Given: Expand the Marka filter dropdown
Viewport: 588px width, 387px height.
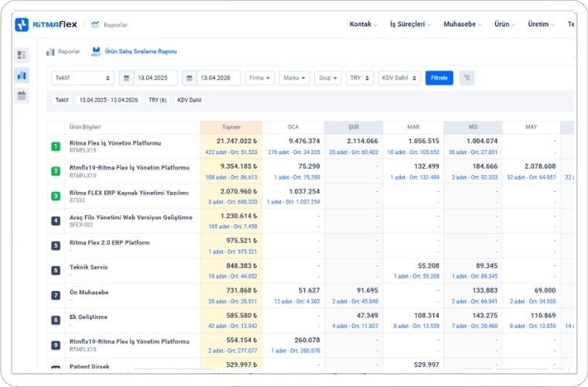Looking at the screenshot, I should coord(294,78).
